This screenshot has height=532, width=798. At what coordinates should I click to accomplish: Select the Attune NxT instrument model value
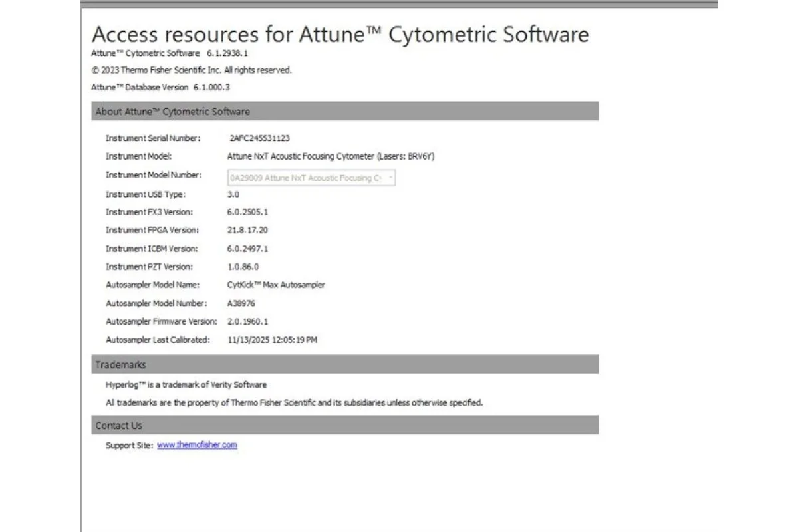pos(331,156)
